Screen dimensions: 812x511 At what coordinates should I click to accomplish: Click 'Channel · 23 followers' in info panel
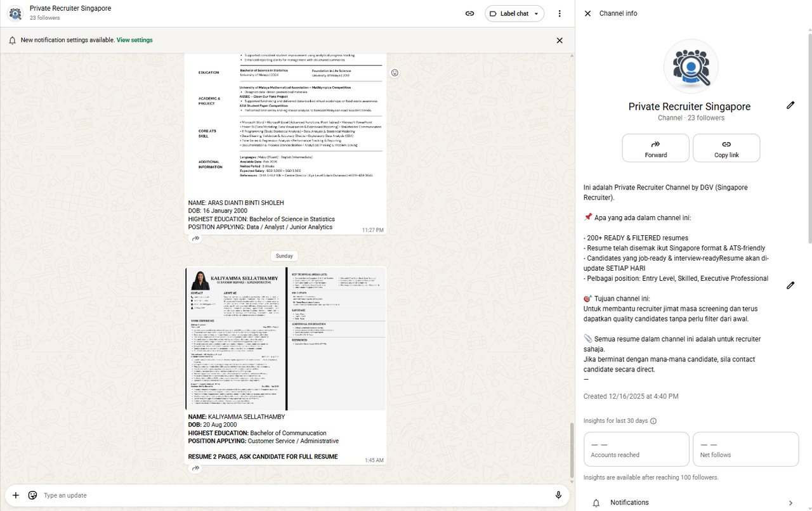pyautogui.click(x=691, y=118)
